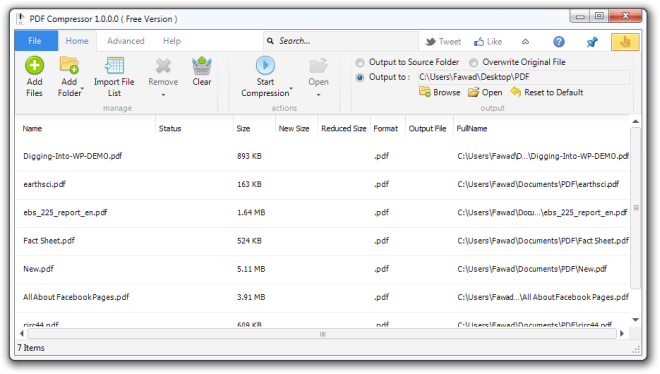The height and width of the screenshot is (374, 660).
Task: Select Fact Sheet.pdf in the list
Action: pyautogui.click(x=322, y=241)
